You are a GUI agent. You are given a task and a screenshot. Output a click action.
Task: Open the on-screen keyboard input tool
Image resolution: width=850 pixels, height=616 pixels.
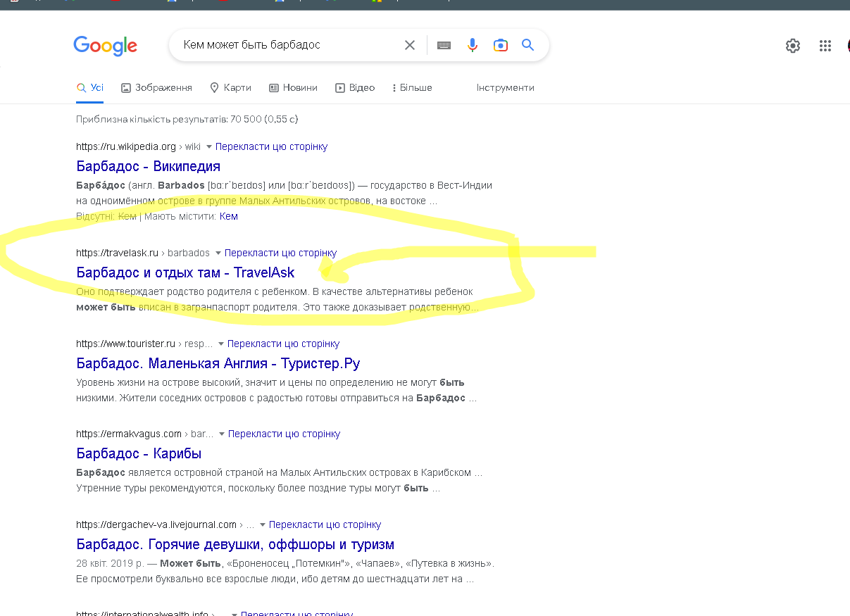pos(444,45)
